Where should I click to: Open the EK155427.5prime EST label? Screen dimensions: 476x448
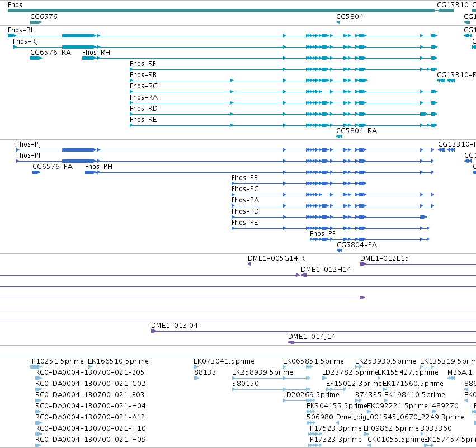click(x=408, y=372)
